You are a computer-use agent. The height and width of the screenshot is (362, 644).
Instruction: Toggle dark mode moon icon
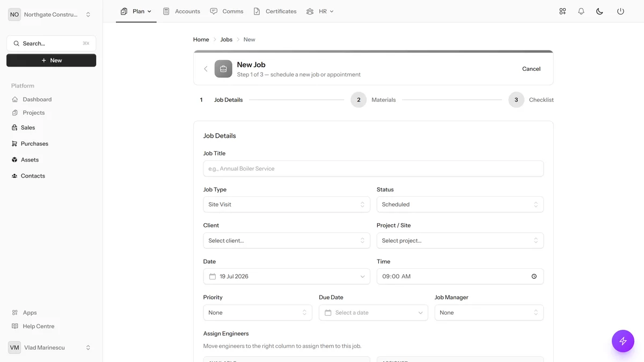[600, 11]
